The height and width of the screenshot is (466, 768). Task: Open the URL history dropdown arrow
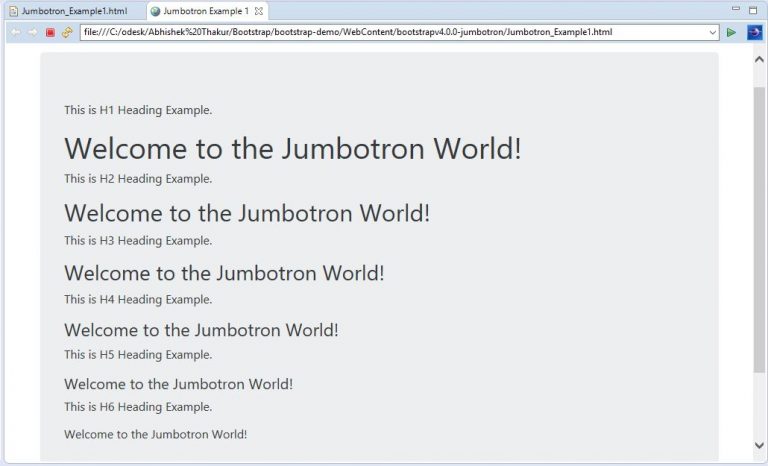(713, 32)
